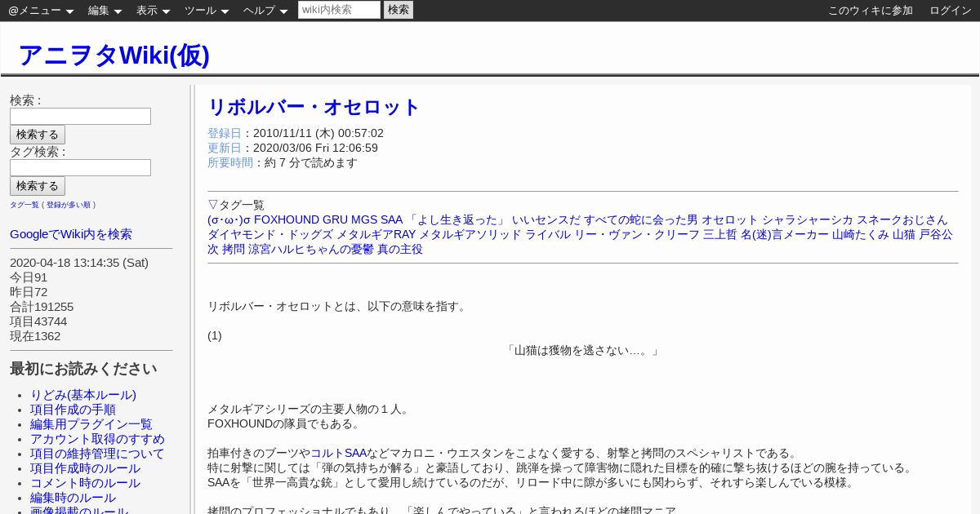
Task: Click the 「よし生き返った」 tag
Action: [x=457, y=220]
